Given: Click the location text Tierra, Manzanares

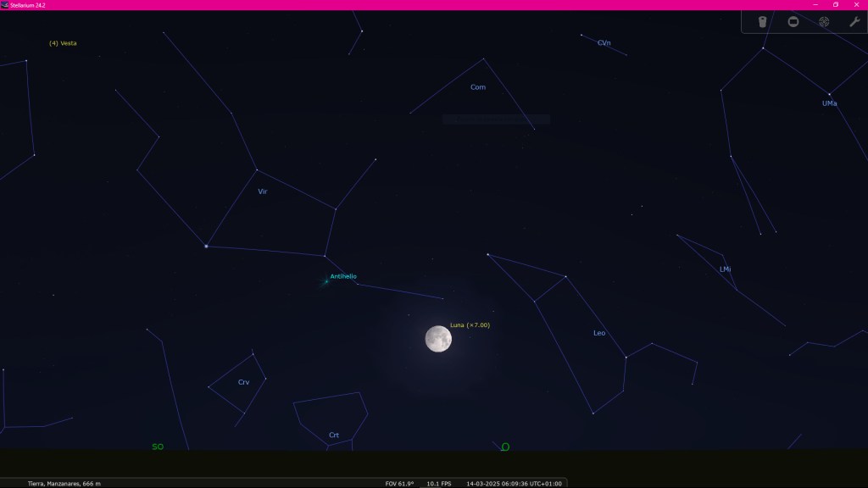Looking at the screenshot, I should [64, 483].
